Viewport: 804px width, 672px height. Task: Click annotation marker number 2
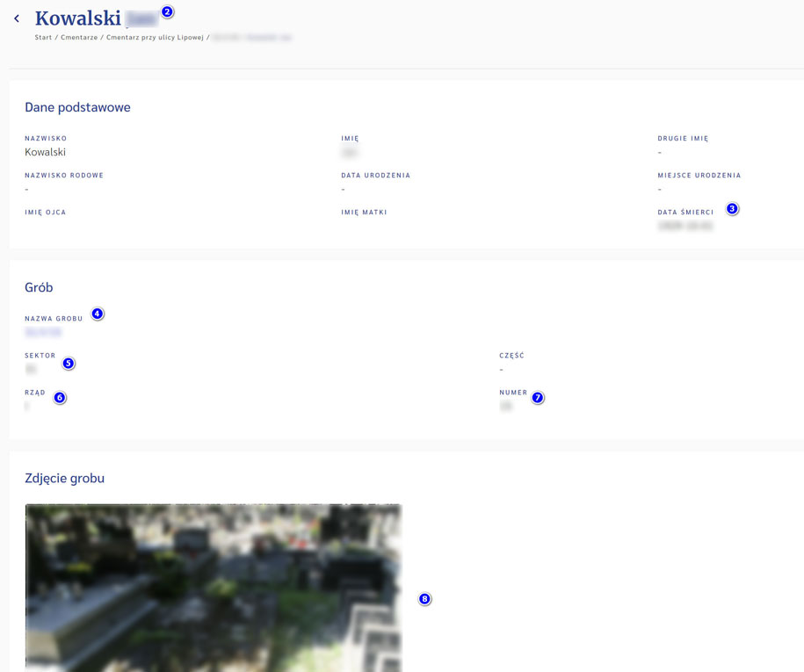[x=168, y=12]
